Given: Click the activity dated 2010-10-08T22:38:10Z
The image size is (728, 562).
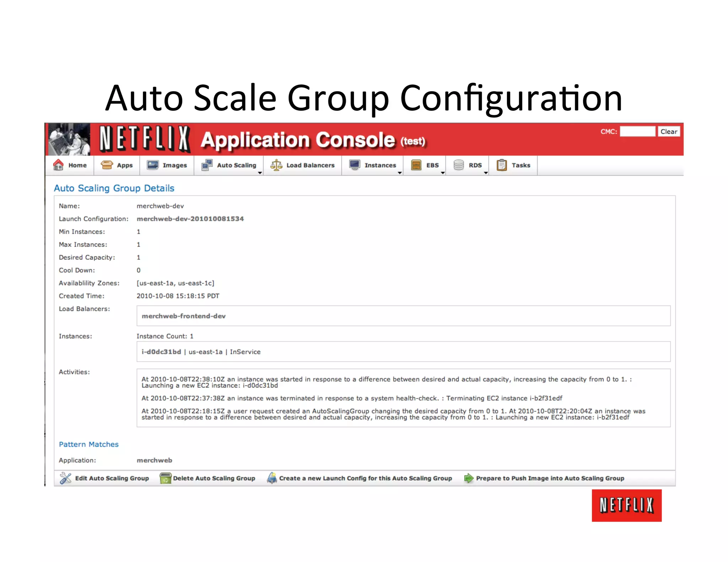Looking at the screenshot, I should [x=386, y=382].
